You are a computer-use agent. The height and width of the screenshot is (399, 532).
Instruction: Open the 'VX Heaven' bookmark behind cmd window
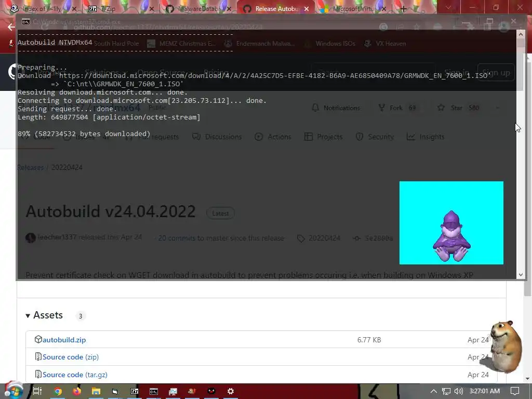[385, 44]
